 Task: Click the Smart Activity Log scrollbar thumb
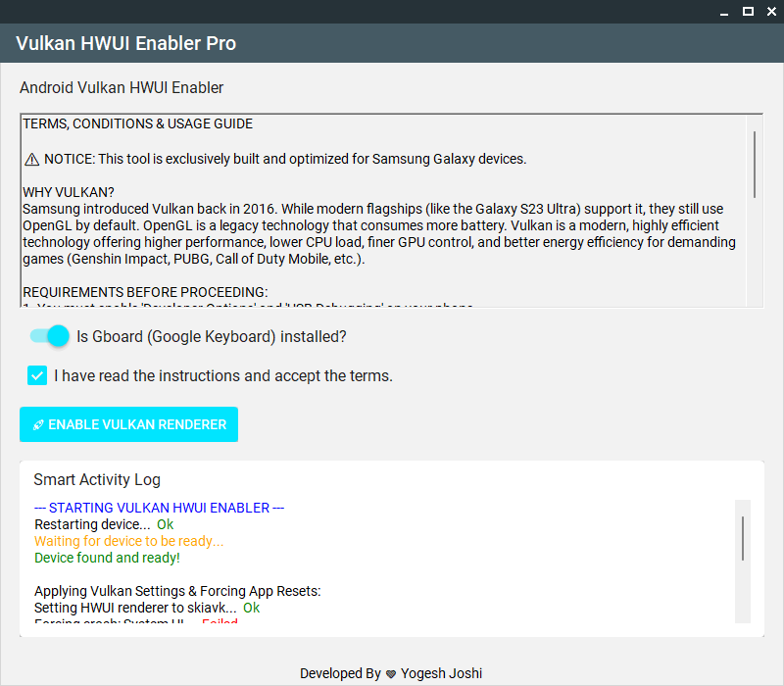[x=743, y=538]
